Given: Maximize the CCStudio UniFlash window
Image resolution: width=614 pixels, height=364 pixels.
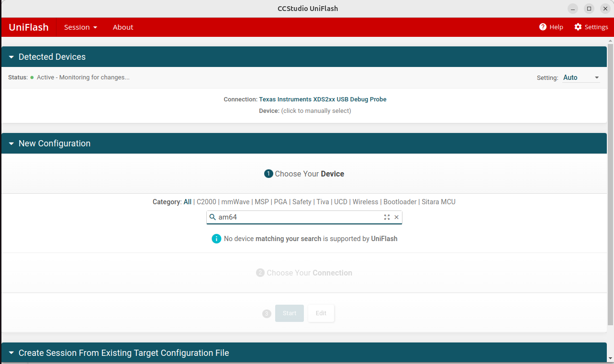Looking at the screenshot, I should (589, 9).
